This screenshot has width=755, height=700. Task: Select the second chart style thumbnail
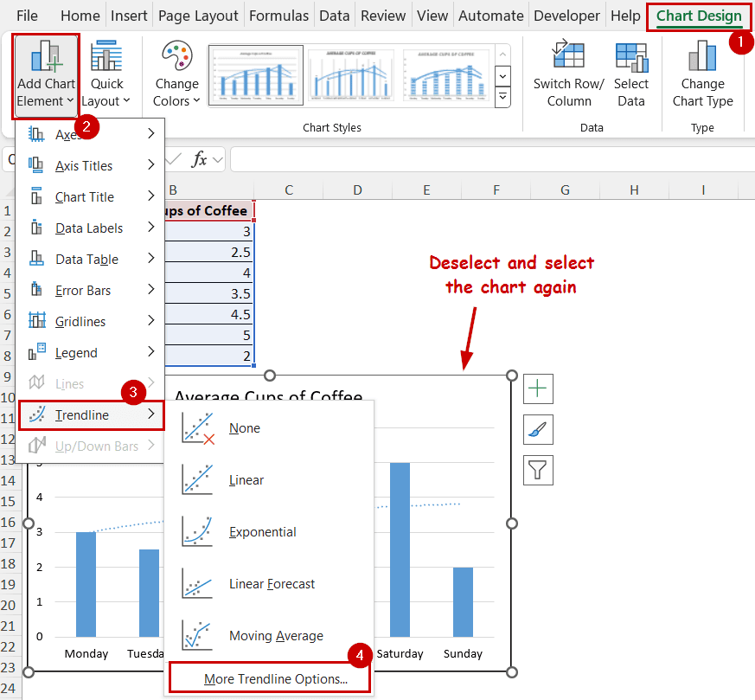351,75
